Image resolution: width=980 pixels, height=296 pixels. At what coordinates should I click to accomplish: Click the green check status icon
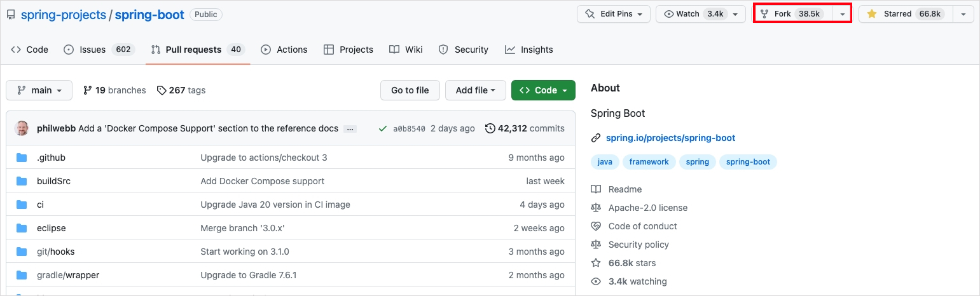tap(382, 128)
